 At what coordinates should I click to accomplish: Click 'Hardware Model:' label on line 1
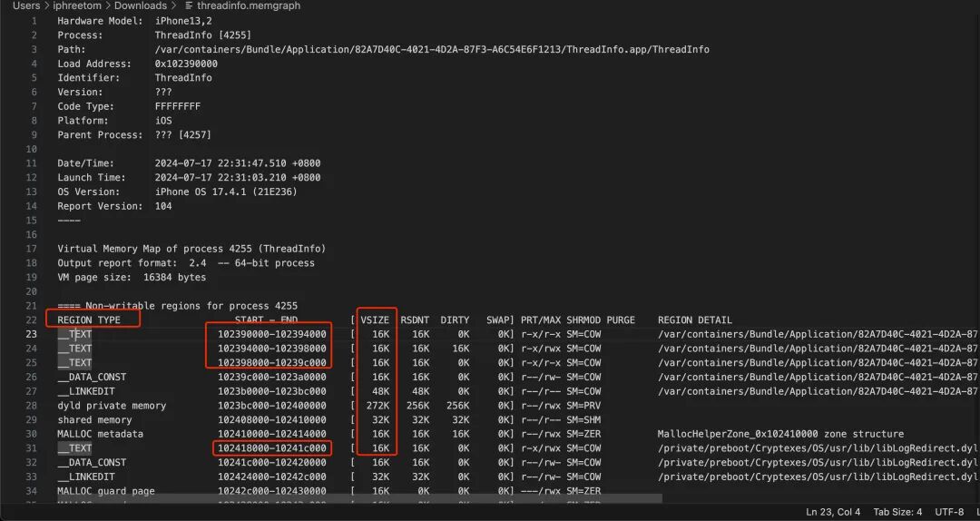tap(100, 21)
